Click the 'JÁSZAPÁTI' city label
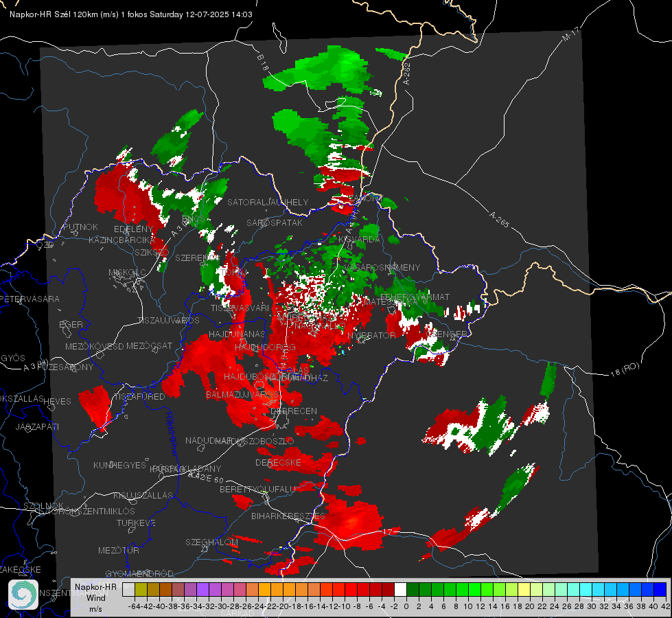 click(37, 426)
